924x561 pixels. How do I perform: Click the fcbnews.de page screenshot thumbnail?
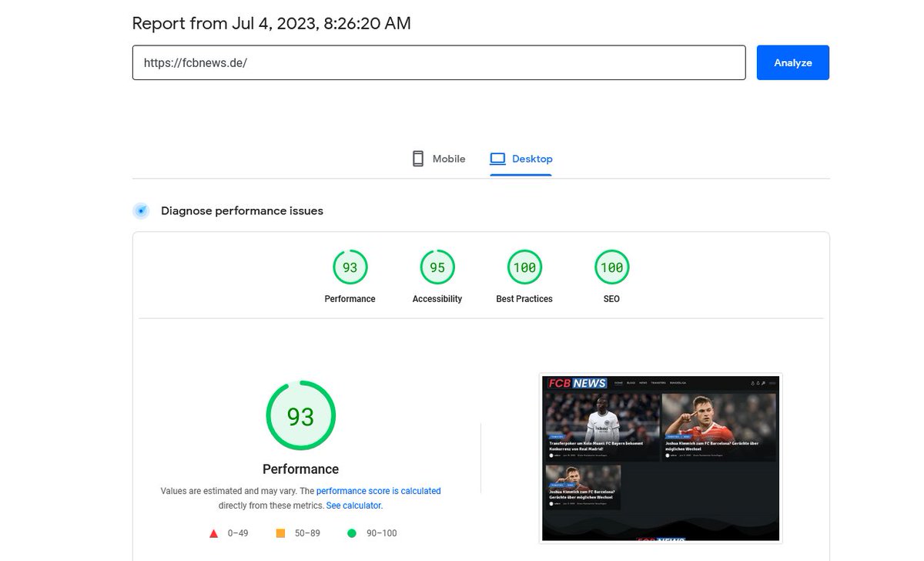click(661, 458)
